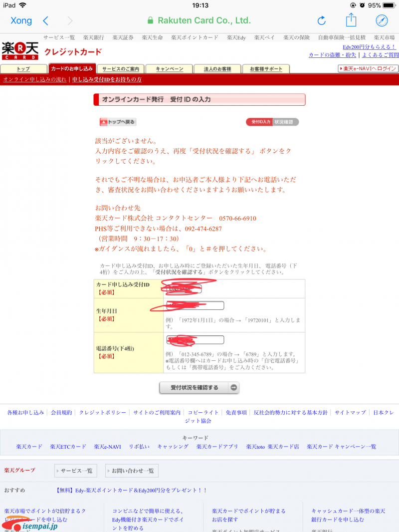Screen dimensions: 399x532
Task: Open カードの盗難・紛失 link
Action: pyautogui.click(x=332, y=55)
